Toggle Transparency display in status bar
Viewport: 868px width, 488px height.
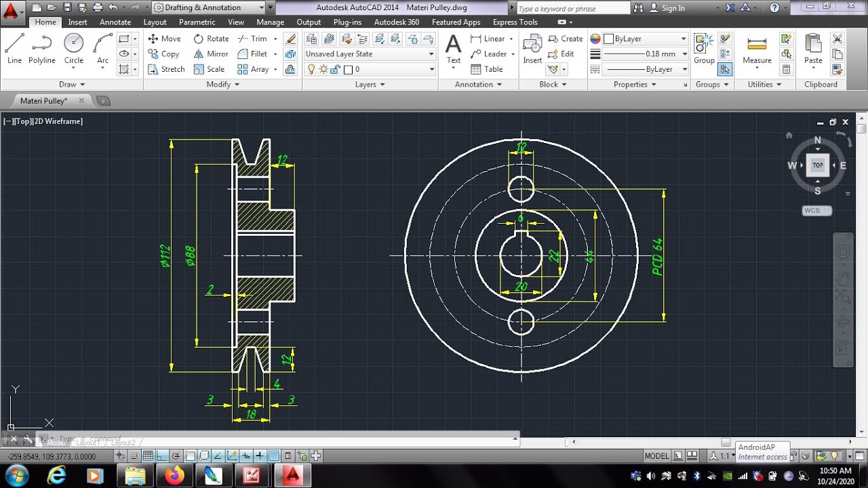[x=274, y=455]
